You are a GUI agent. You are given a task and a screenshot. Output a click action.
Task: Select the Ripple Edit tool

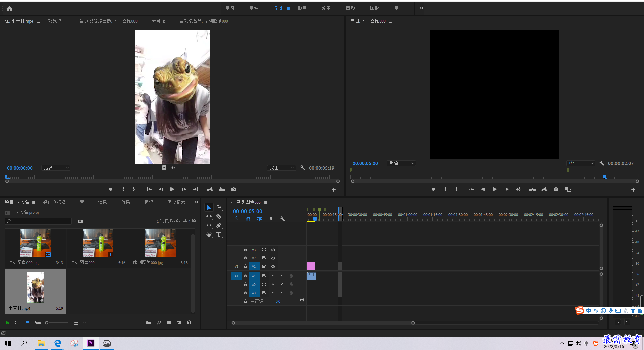209,217
